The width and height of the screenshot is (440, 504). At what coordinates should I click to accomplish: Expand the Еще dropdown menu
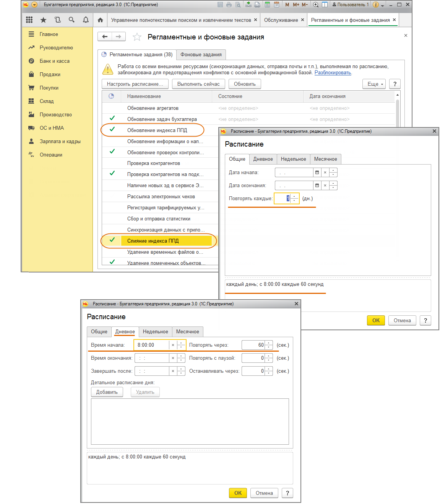(x=374, y=84)
